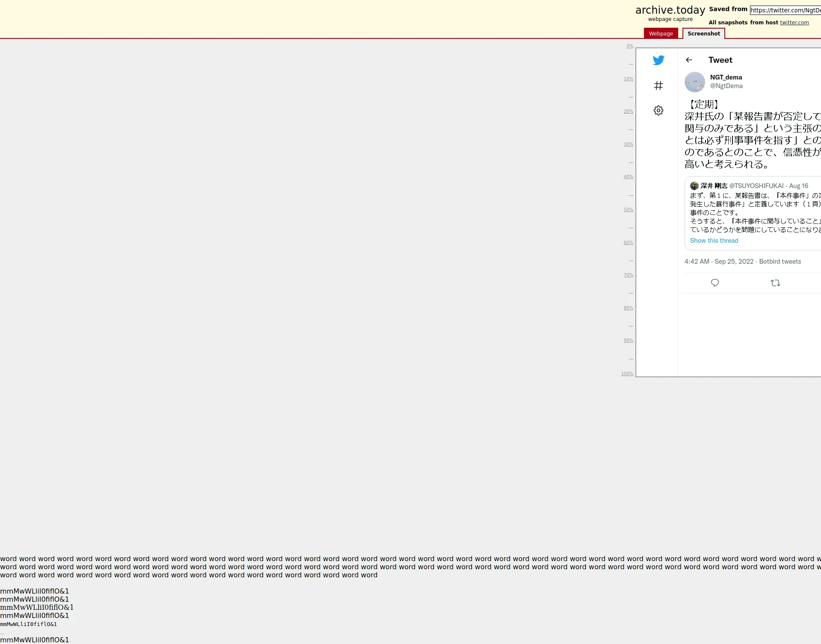Open the Show this thread link
The image size is (821, 644).
pyautogui.click(x=714, y=241)
